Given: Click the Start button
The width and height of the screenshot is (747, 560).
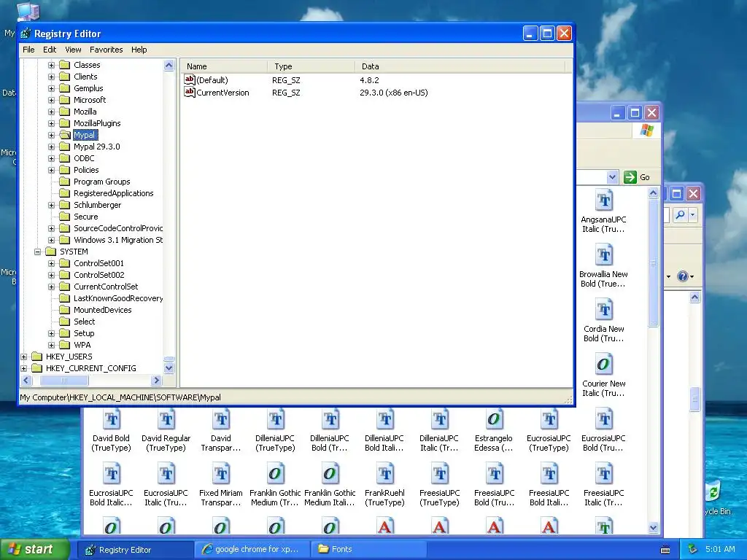Looking at the screenshot, I should click(35, 549).
